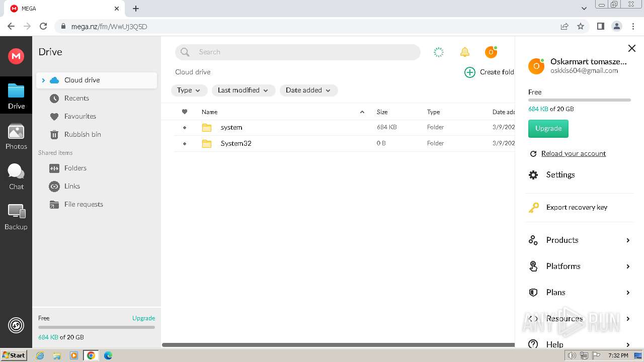
Task: Click the favourite heart column header
Action: click(x=185, y=112)
